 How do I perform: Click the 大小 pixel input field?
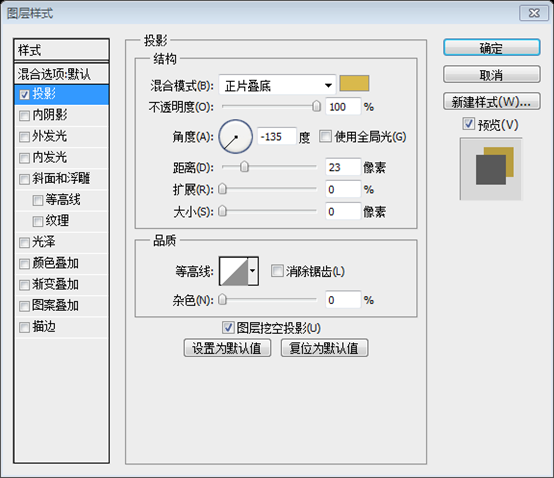tap(343, 212)
